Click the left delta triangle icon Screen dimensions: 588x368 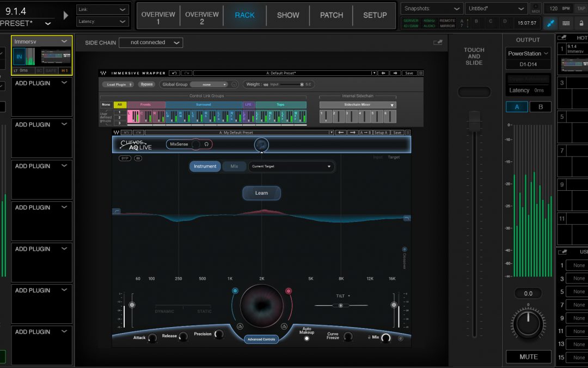click(240, 327)
